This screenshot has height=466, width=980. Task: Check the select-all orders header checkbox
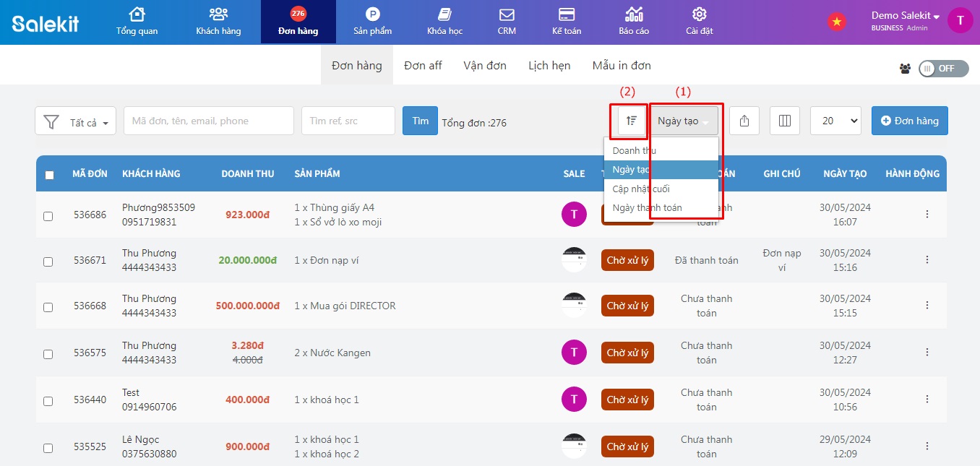coord(49,175)
